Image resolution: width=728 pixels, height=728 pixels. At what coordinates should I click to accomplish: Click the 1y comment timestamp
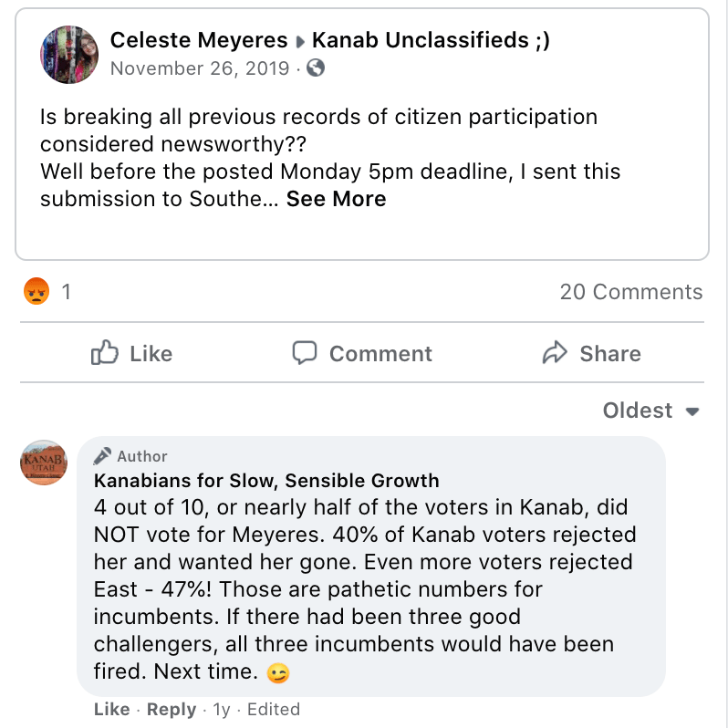click(222, 709)
